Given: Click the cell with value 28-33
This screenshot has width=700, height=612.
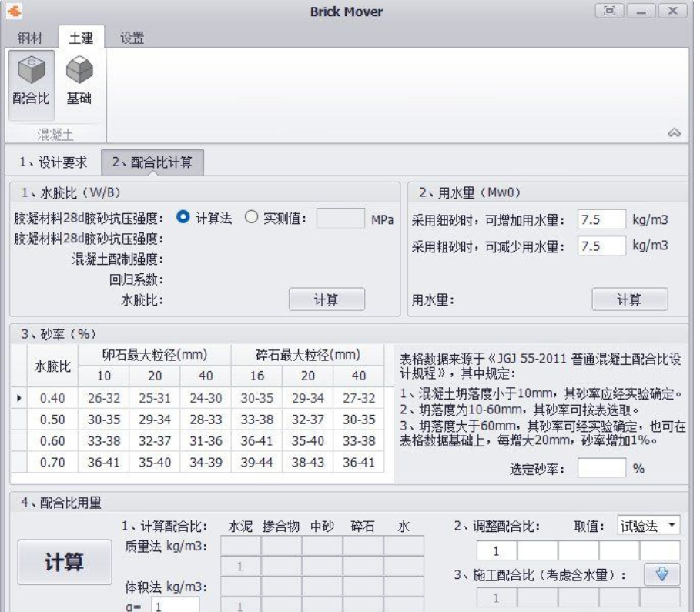Looking at the screenshot, I should [206, 419].
